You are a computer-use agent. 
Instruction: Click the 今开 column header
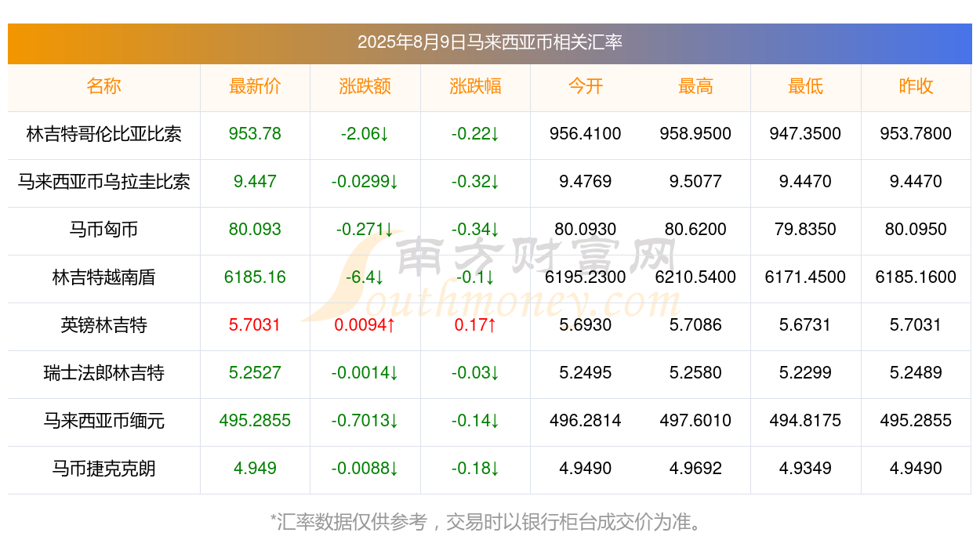pos(586,86)
